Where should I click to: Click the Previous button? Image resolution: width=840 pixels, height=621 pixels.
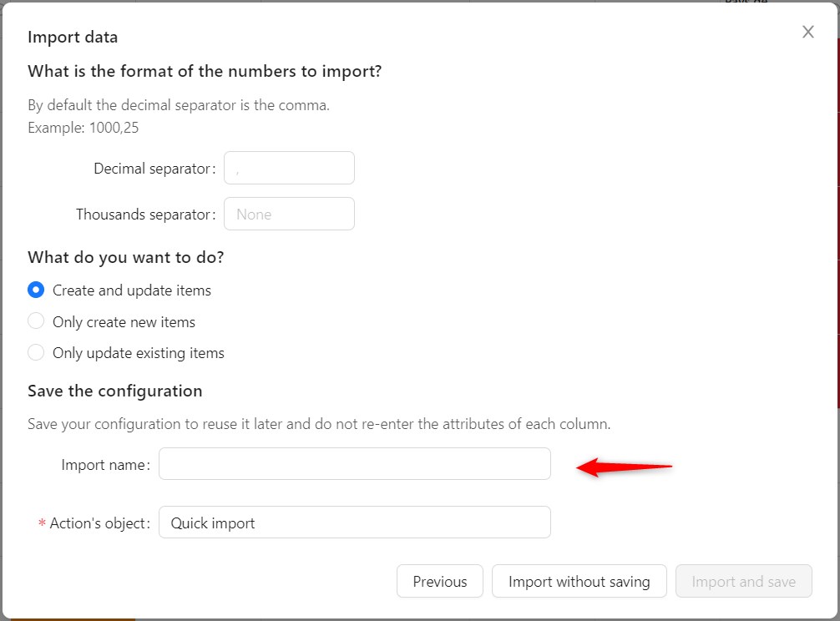(x=439, y=581)
